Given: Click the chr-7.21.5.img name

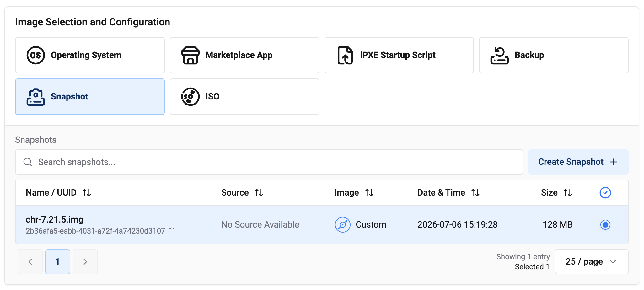Looking at the screenshot, I should click(x=55, y=219).
